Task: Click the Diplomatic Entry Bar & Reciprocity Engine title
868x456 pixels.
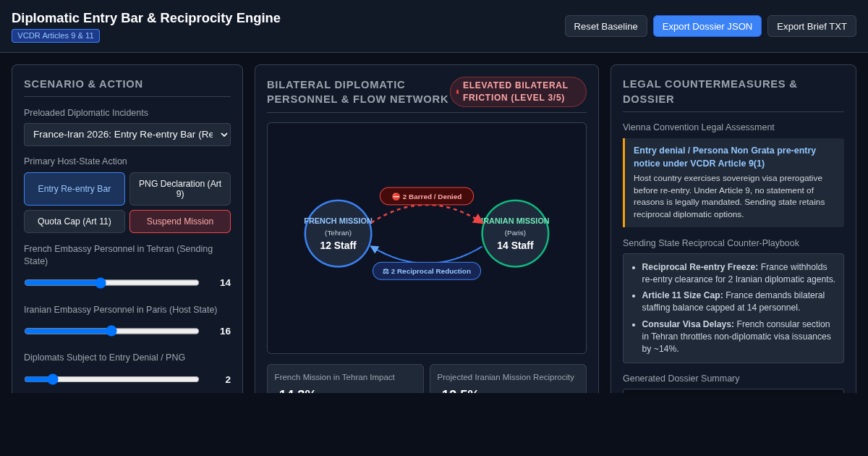Action: point(146,18)
